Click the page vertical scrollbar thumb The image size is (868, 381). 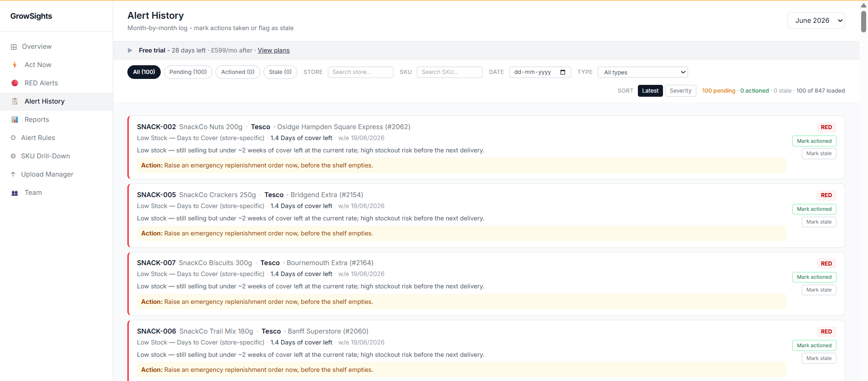(863, 21)
